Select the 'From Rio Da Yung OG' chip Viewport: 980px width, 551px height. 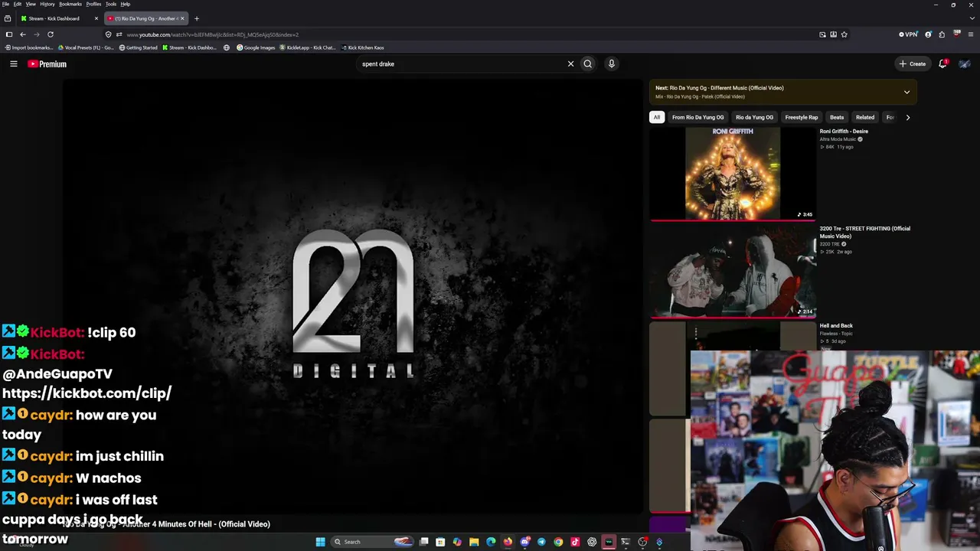pyautogui.click(x=697, y=117)
